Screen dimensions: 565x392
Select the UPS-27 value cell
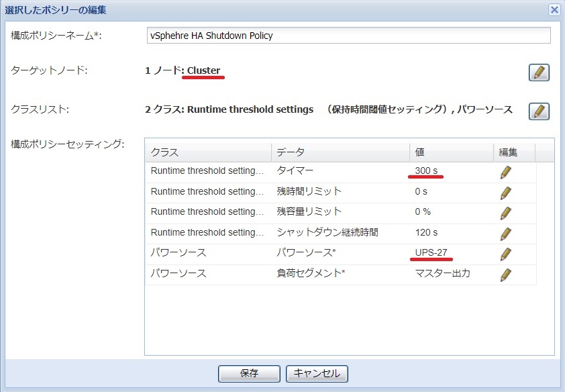[x=431, y=253]
